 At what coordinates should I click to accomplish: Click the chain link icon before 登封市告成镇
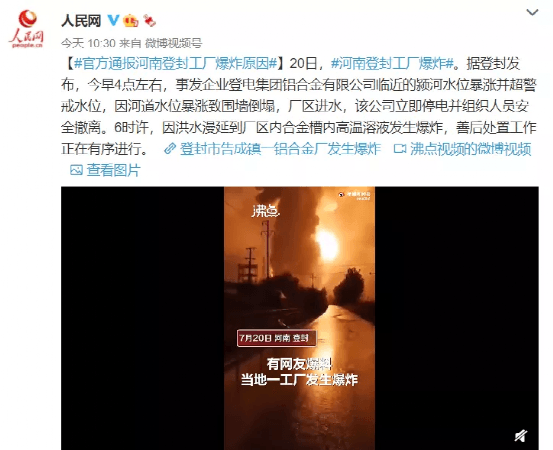(x=170, y=149)
